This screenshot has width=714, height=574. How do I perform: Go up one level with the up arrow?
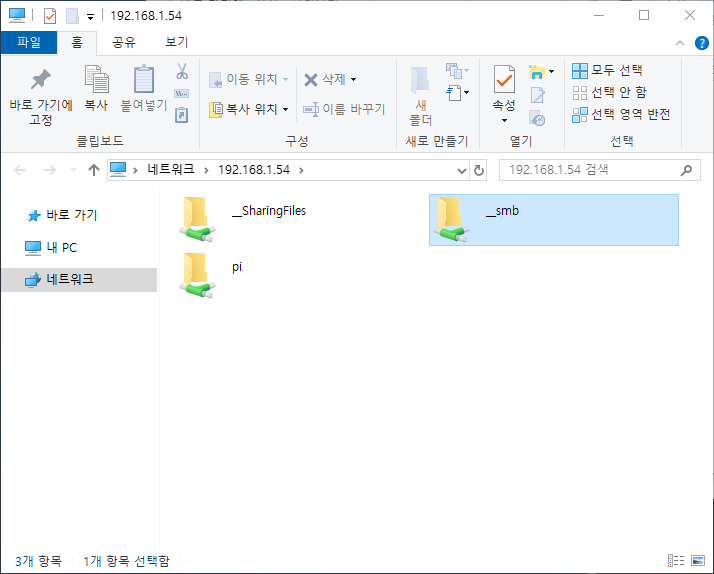pos(94,170)
